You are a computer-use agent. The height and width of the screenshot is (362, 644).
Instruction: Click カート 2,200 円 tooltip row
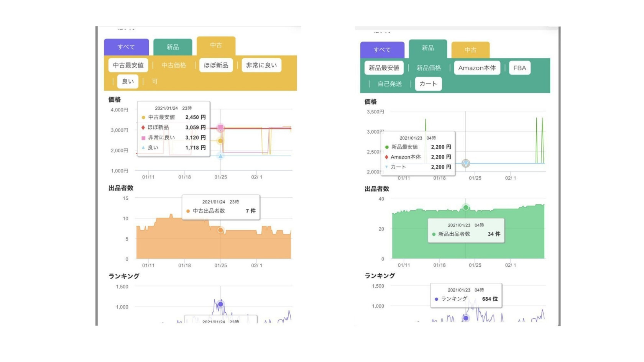(418, 167)
